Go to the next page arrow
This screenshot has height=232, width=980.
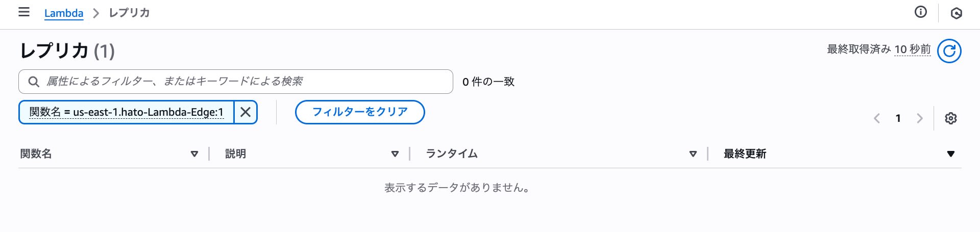920,118
